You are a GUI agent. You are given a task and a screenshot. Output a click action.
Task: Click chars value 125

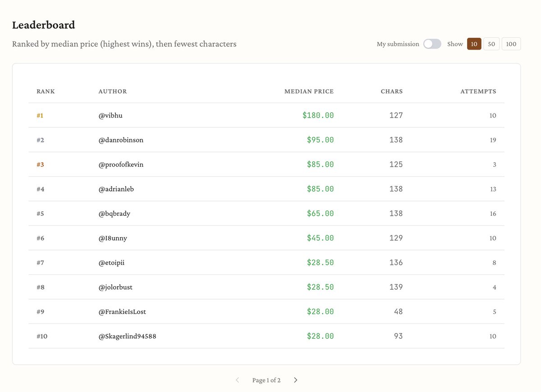[396, 164]
